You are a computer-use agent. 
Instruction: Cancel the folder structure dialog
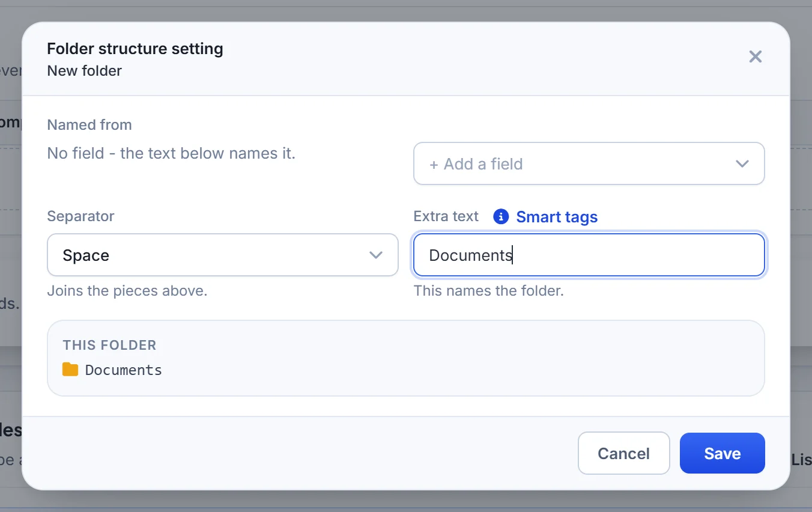pyautogui.click(x=623, y=453)
